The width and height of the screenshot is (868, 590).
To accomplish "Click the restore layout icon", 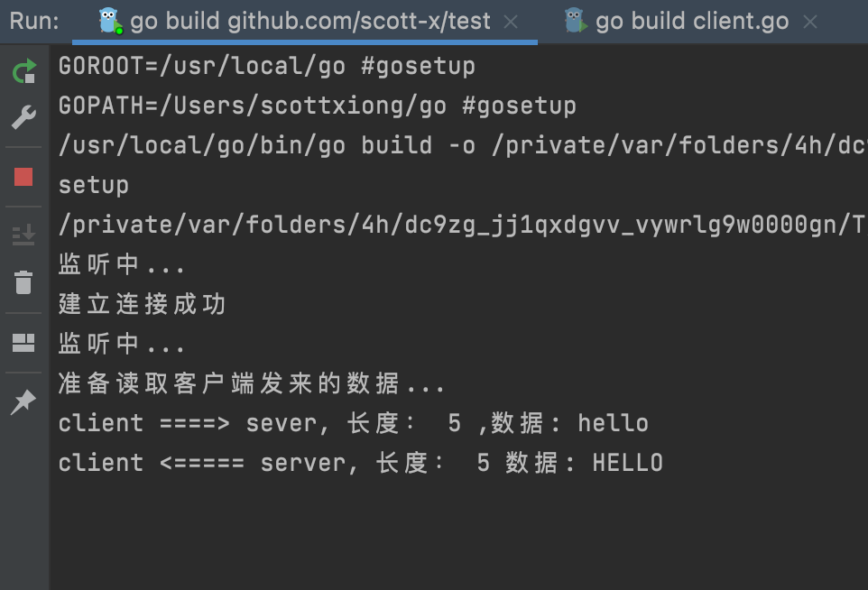I will 23,343.
